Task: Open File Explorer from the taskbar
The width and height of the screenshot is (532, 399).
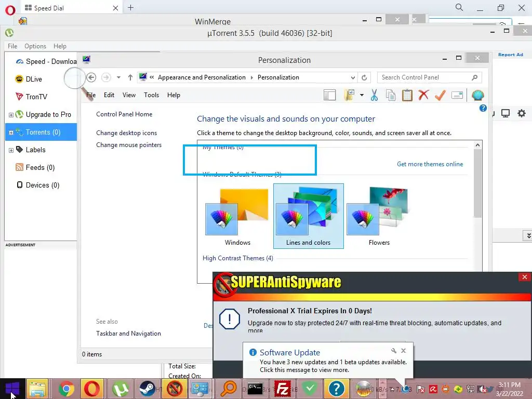Action: (x=38, y=389)
